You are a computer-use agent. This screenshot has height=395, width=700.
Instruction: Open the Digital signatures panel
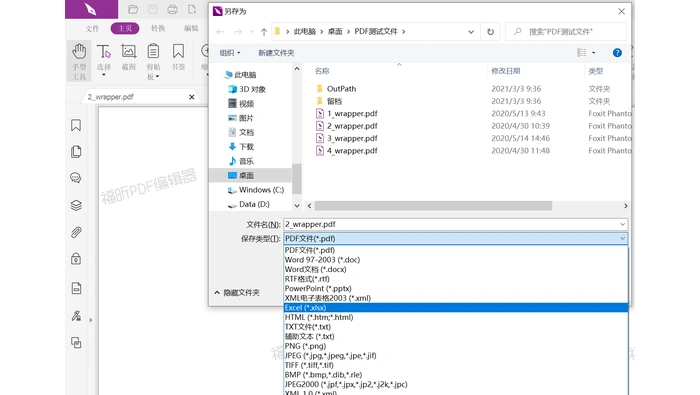(76, 316)
